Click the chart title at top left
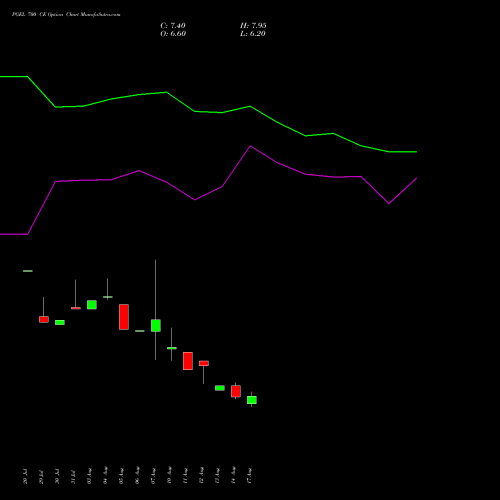The image size is (500, 500). tap(66, 14)
